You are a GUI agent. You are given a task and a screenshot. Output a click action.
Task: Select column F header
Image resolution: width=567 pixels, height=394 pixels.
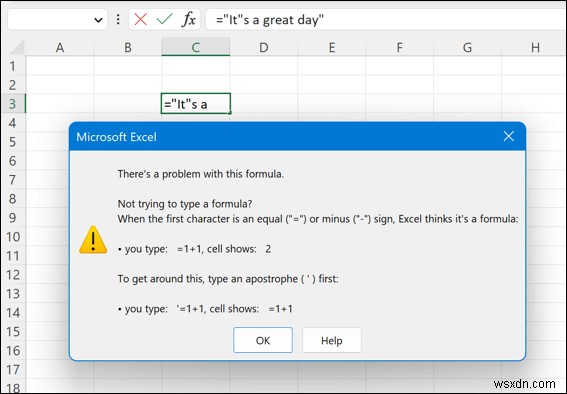point(399,47)
